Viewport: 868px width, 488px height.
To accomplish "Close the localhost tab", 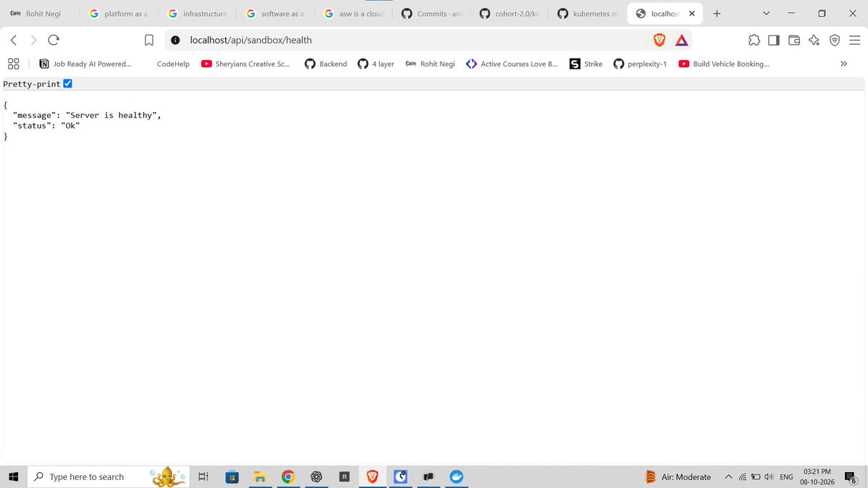I will [692, 14].
